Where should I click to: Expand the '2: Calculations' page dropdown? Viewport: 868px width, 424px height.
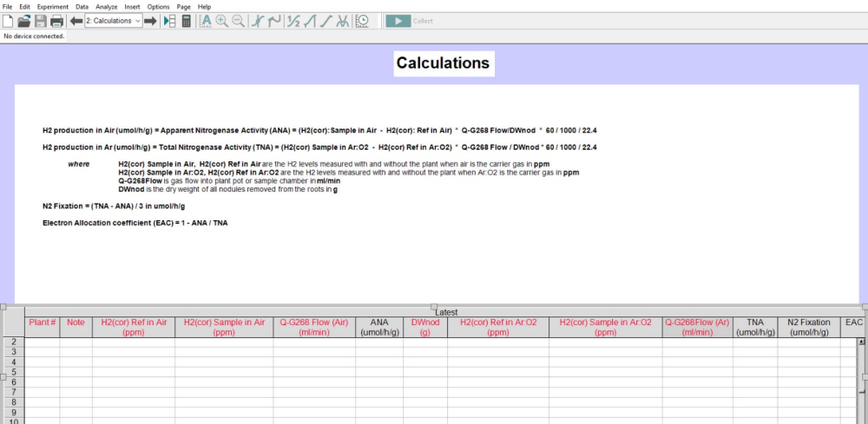coord(114,21)
